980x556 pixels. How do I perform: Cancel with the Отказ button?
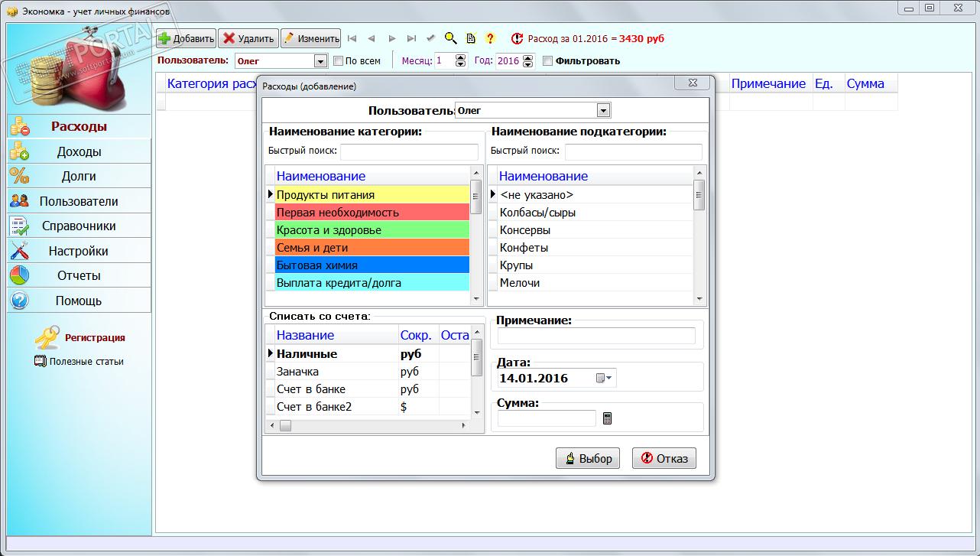(x=664, y=458)
